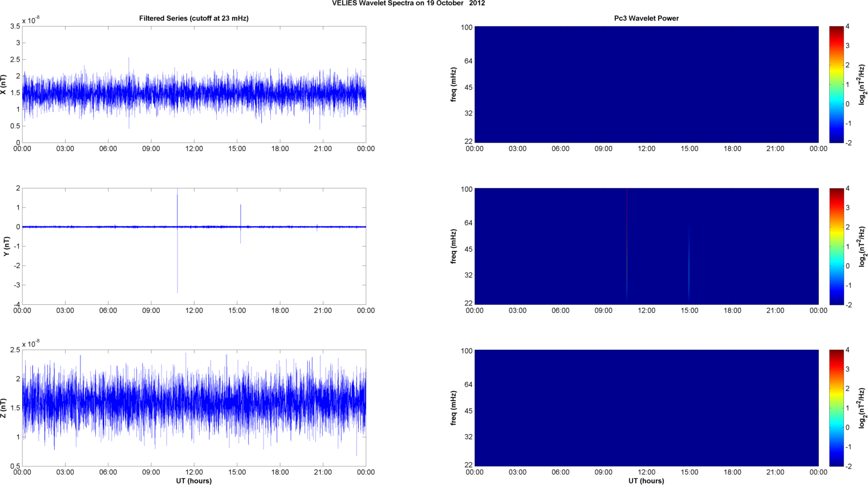Click the faint streak near 15:00 in middle spectrogram
Viewport: 868px width, 485px height.
(x=689, y=262)
